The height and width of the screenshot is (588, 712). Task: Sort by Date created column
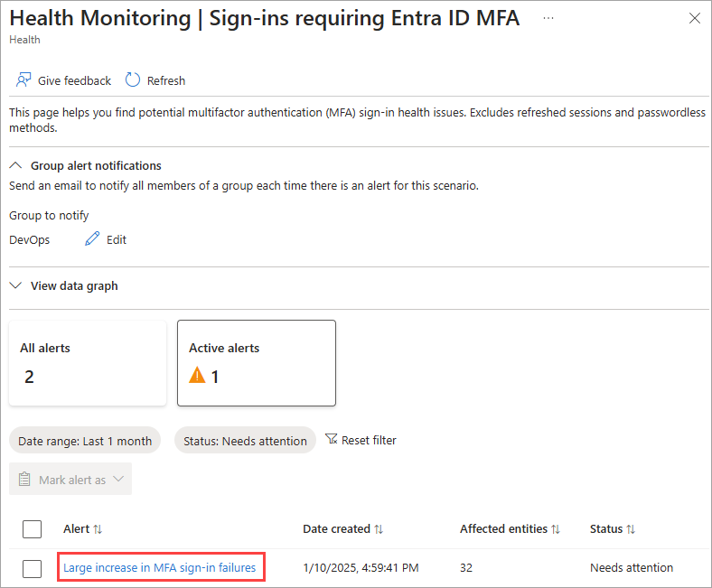[379, 529]
